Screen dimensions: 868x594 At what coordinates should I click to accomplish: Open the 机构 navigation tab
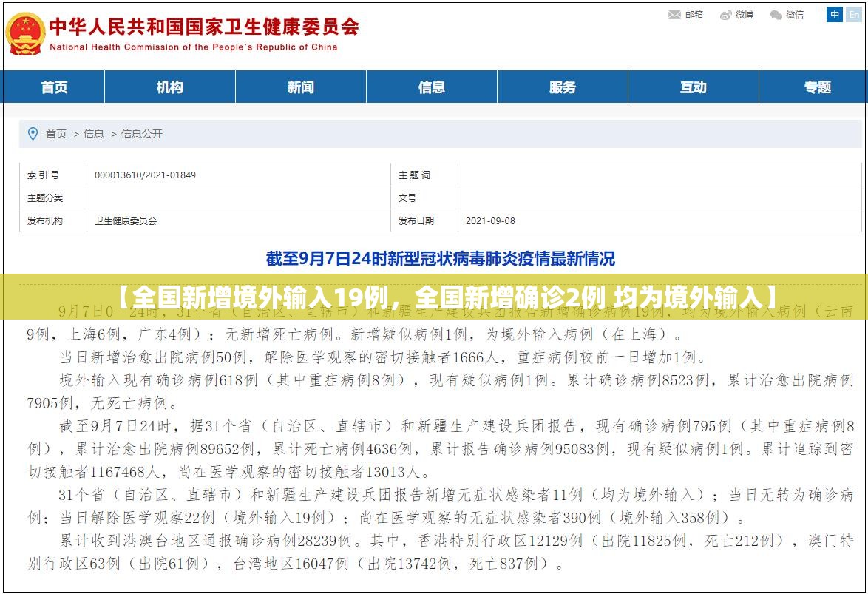coord(170,87)
